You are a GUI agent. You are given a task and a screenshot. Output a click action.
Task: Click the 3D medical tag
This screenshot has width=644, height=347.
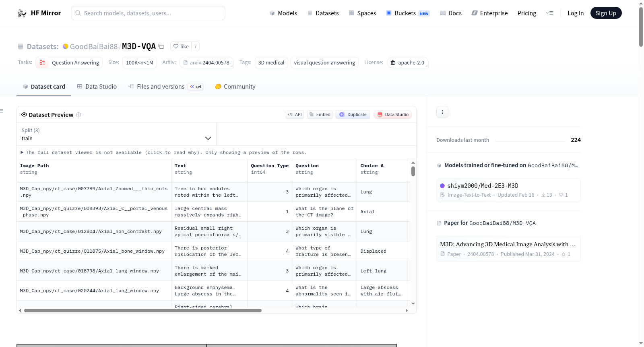(x=271, y=62)
